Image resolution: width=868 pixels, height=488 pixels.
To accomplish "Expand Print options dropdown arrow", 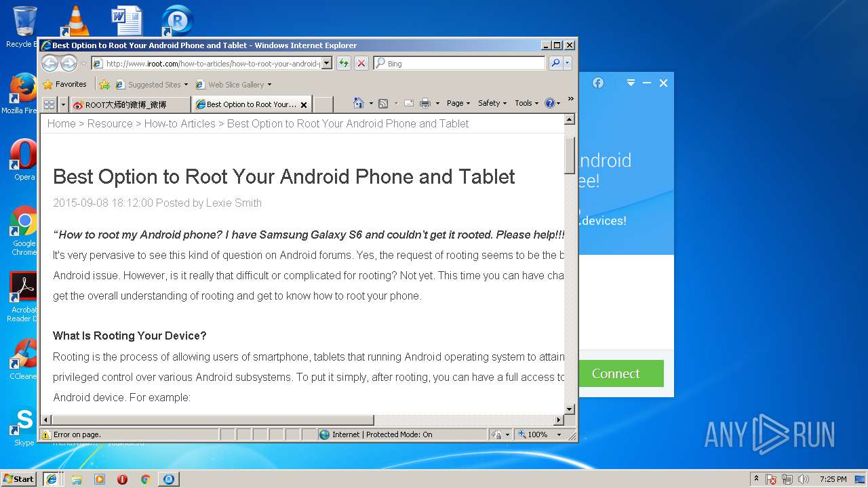I will click(437, 103).
